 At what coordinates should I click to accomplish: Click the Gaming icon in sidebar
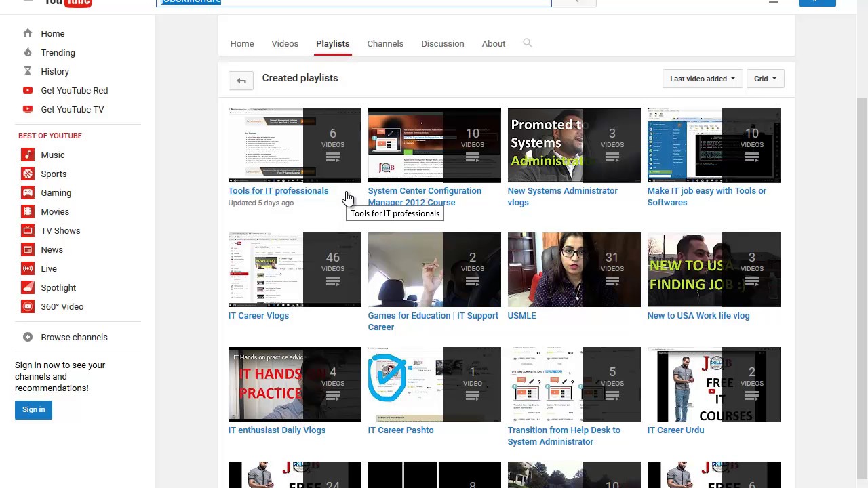coord(27,192)
